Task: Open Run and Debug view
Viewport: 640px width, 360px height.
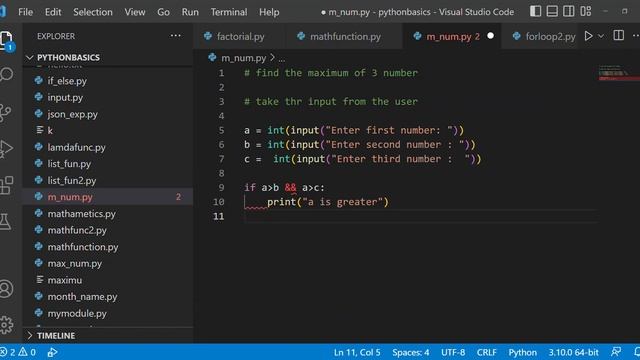Action: click(x=6, y=149)
